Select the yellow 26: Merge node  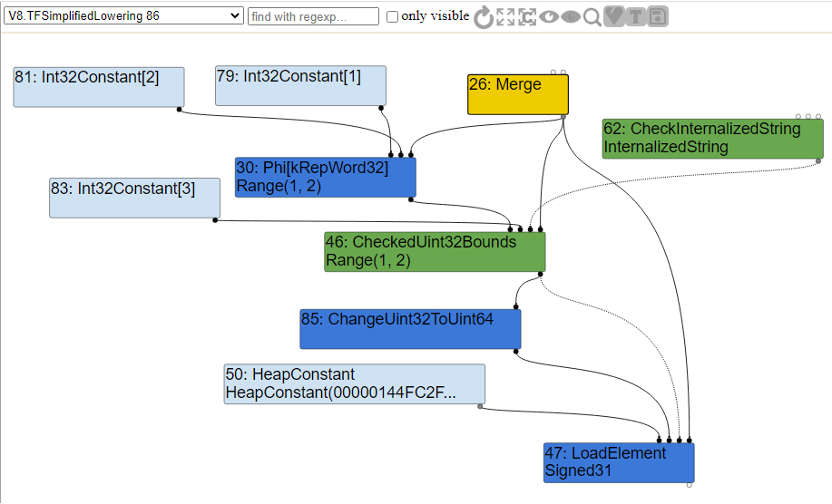click(518, 94)
